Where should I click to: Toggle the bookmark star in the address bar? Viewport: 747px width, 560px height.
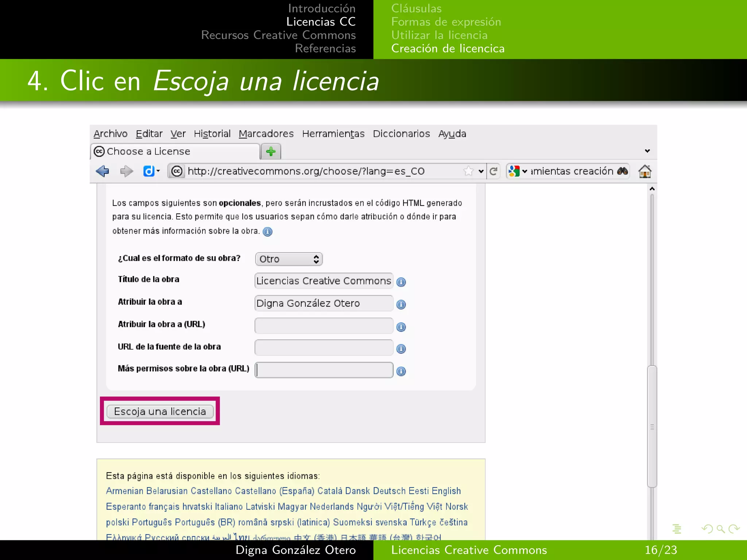point(468,171)
